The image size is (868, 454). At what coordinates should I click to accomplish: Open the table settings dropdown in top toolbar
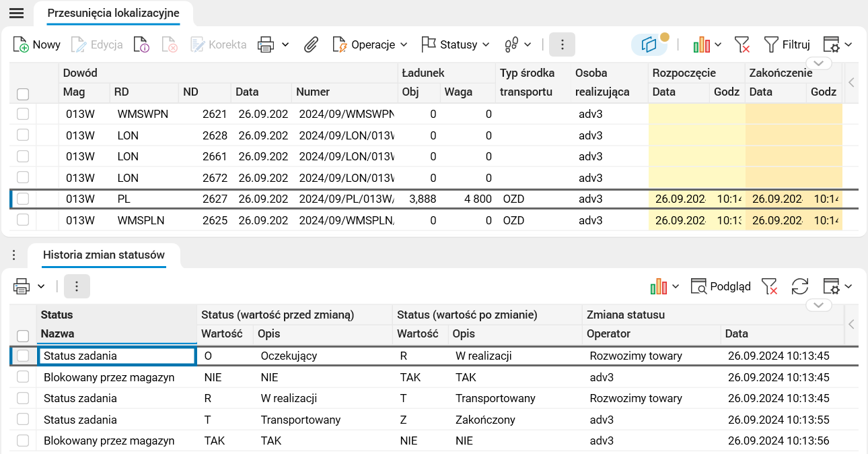(837, 44)
